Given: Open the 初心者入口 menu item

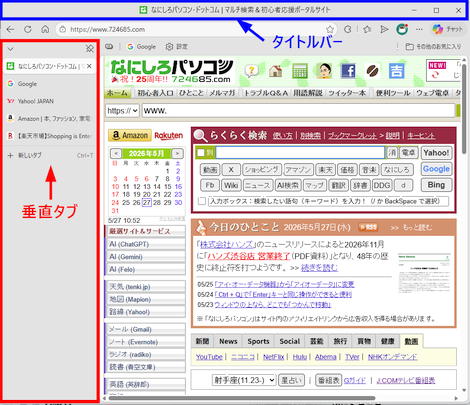Looking at the screenshot, I should pyautogui.click(x=155, y=93).
